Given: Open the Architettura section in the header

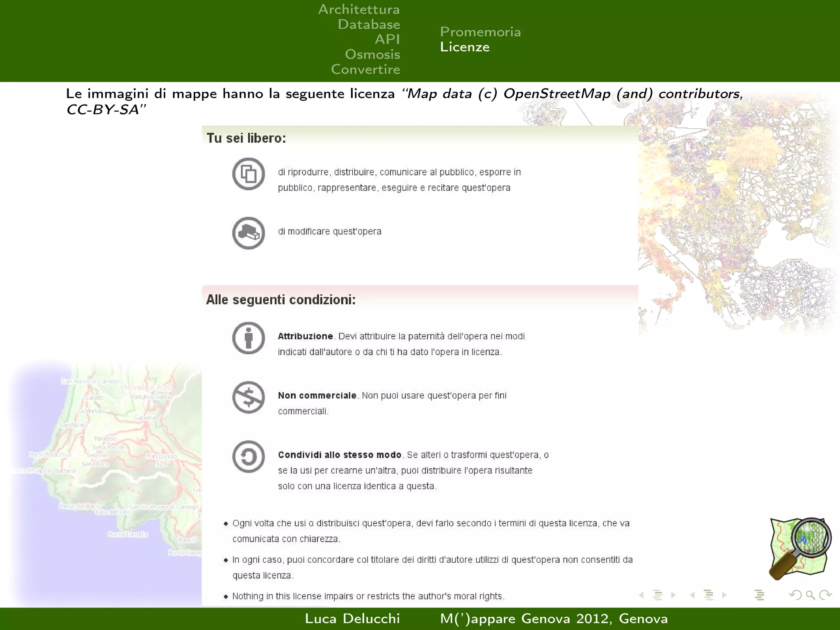Looking at the screenshot, I should [x=359, y=9].
